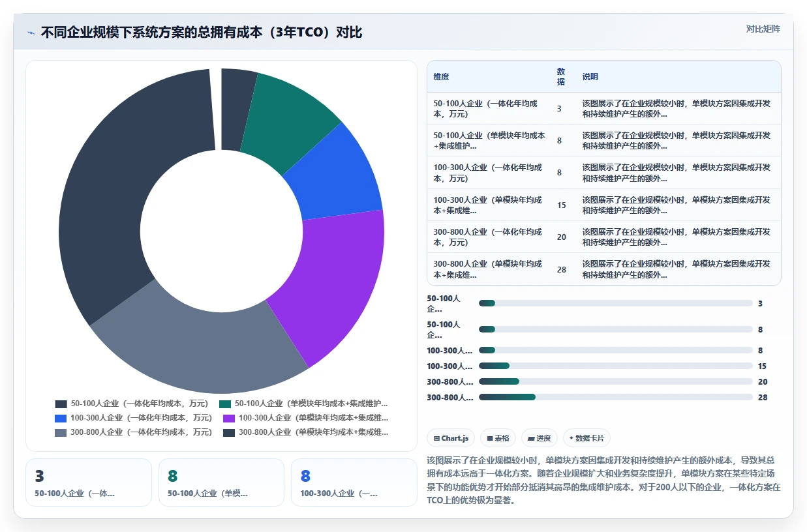Click table row 100-300人企业（单模块年均成本

click(x=603, y=205)
